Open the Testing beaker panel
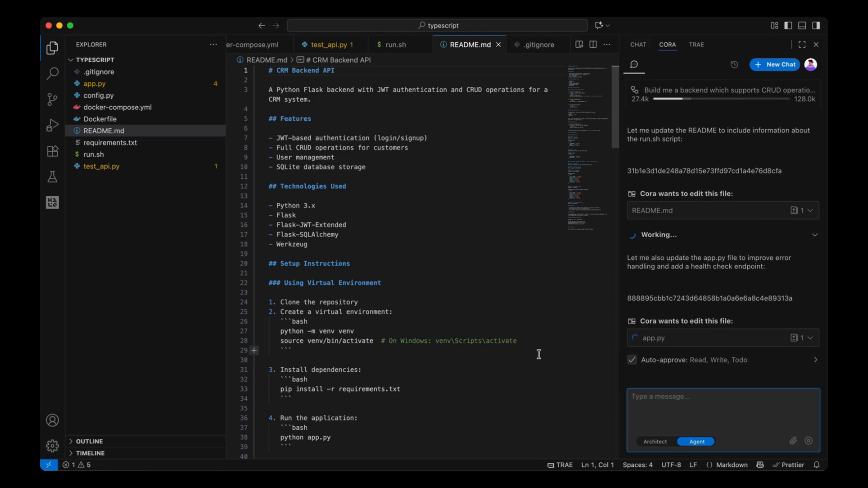Viewport: 868px width, 488px height. [x=52, y=177]
